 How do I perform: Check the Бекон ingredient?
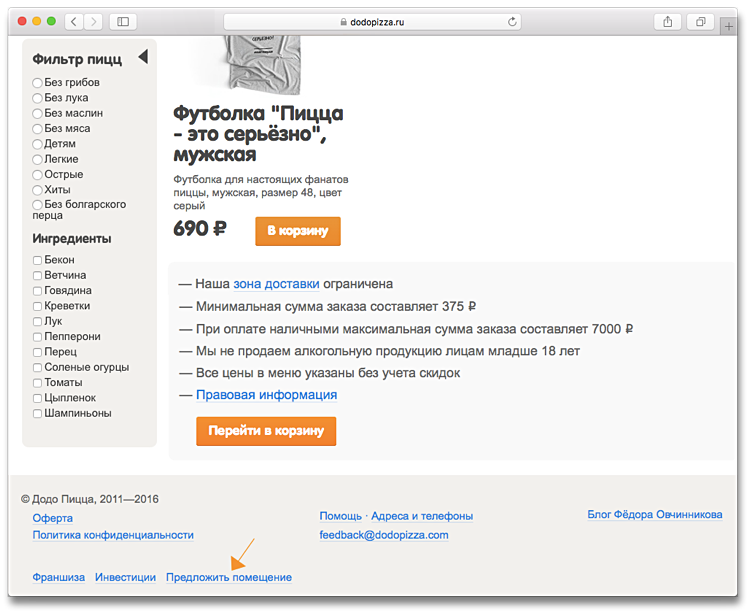tap(37, 260)
